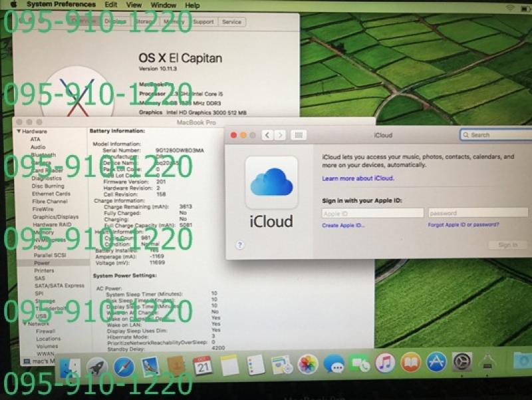
Task: Open Calendar icon showing 21
Action: coord(203,365)
